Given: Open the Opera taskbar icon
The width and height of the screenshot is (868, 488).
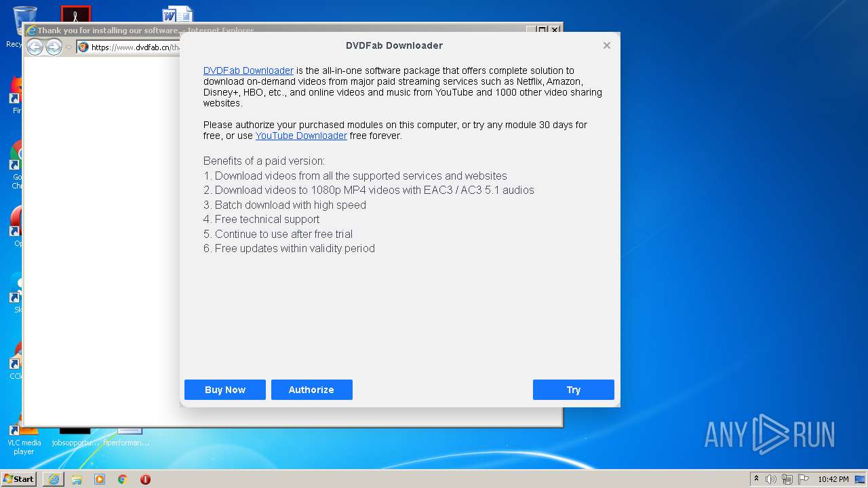Looking at the screenshot, I should pos(145,479).
